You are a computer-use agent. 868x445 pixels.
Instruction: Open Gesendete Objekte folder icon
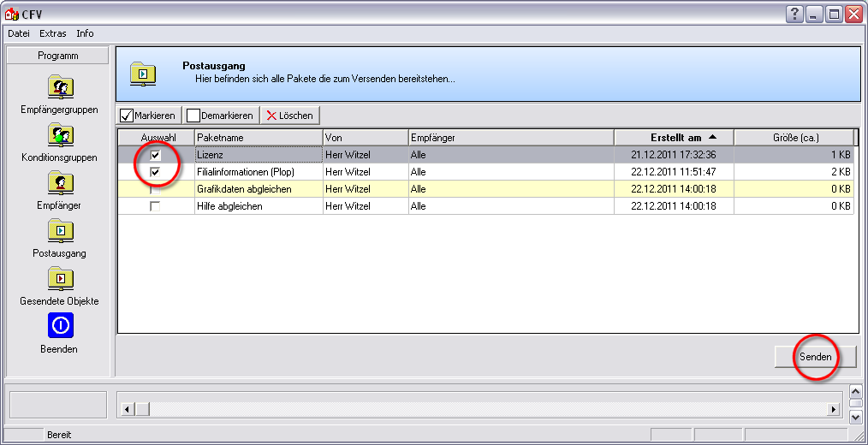60,279
